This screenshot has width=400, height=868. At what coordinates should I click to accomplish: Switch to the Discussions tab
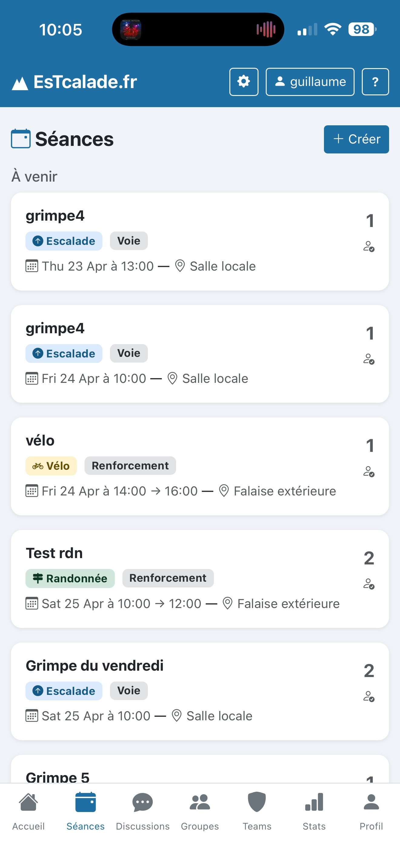tap(143, 811)
